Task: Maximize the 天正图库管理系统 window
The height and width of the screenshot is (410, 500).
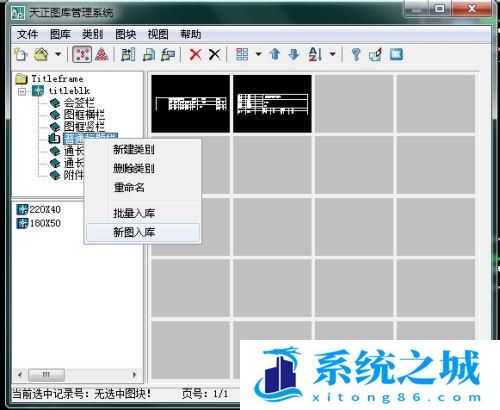Action: point(440,9)
